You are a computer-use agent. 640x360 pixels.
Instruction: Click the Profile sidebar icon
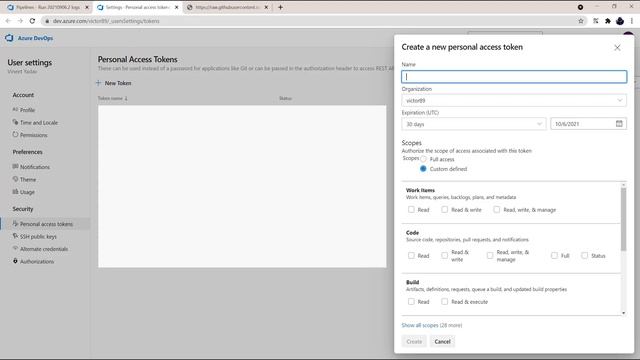pyautogui.click(x=15, y=110)
